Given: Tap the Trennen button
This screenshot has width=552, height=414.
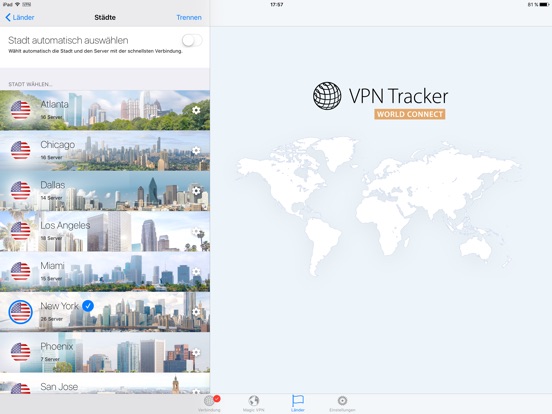Looking at the screenshot, I should pyautogui.click(x=189, y=17).
